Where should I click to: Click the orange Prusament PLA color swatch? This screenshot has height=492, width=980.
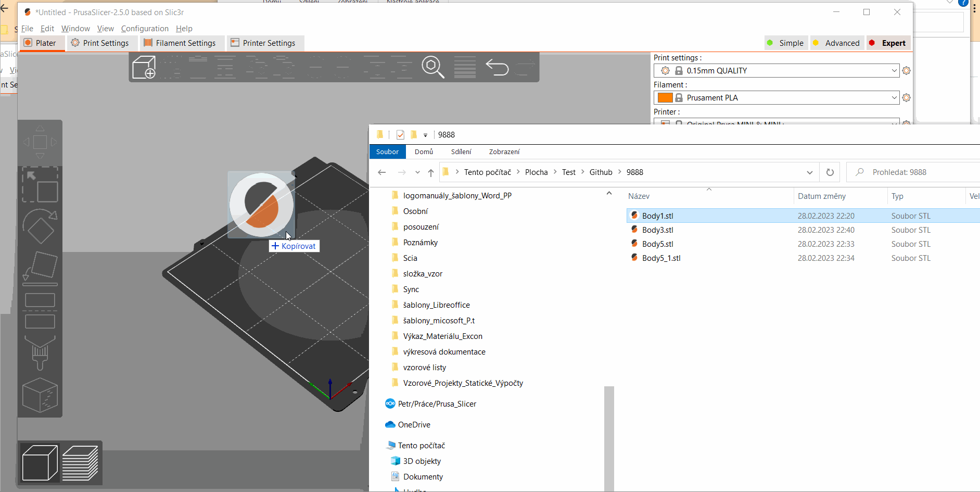(x=666, y=97)
